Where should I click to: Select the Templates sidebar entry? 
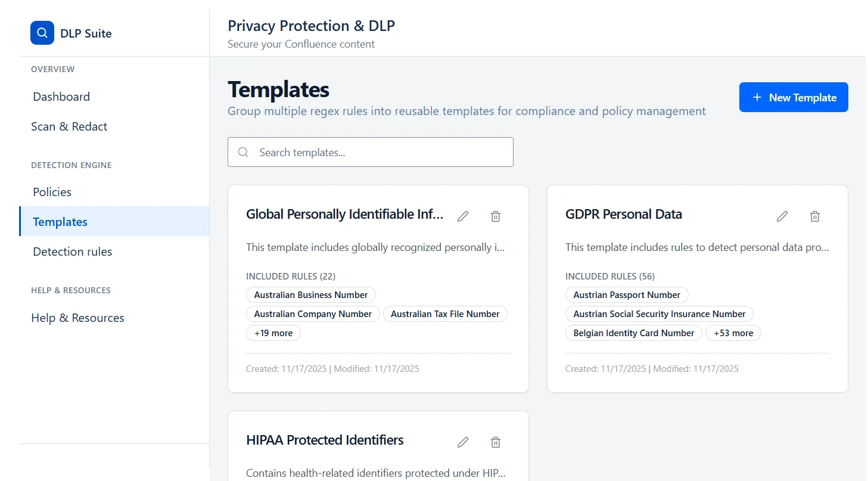[x=60, y=221]
